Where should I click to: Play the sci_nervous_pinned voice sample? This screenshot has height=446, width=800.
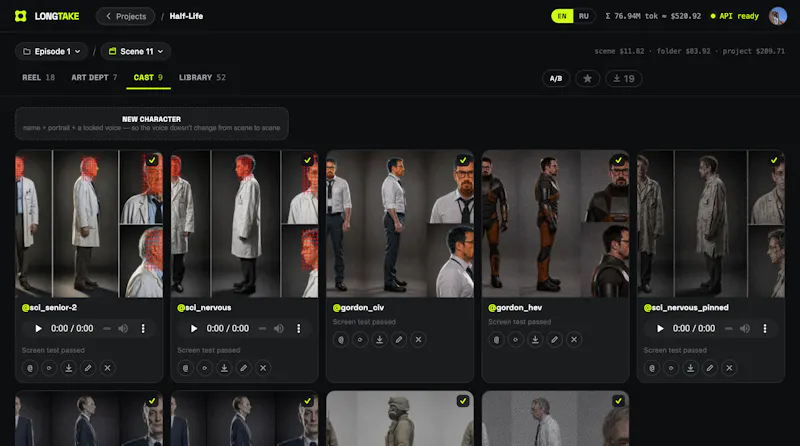pyautogui.click(x=660, y=329)
